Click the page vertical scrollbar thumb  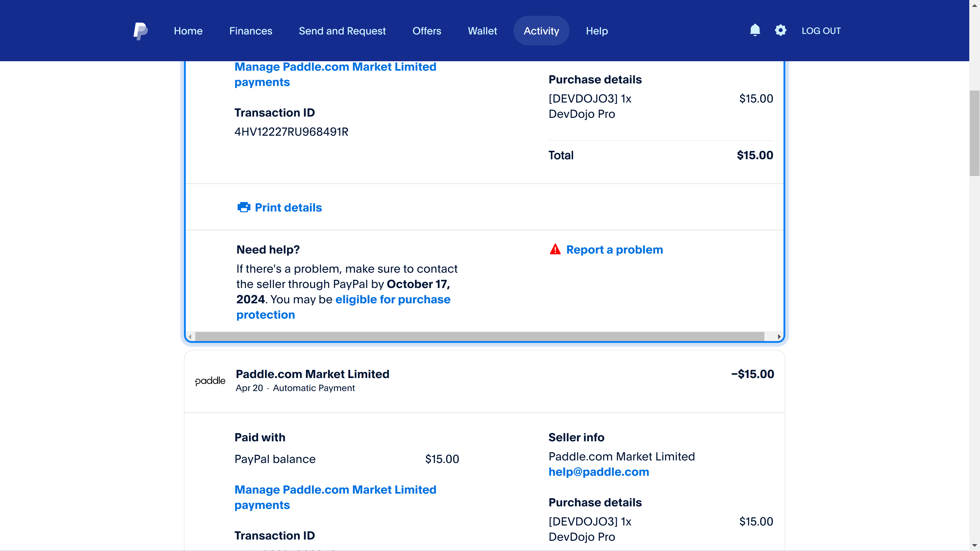(974, 133)
